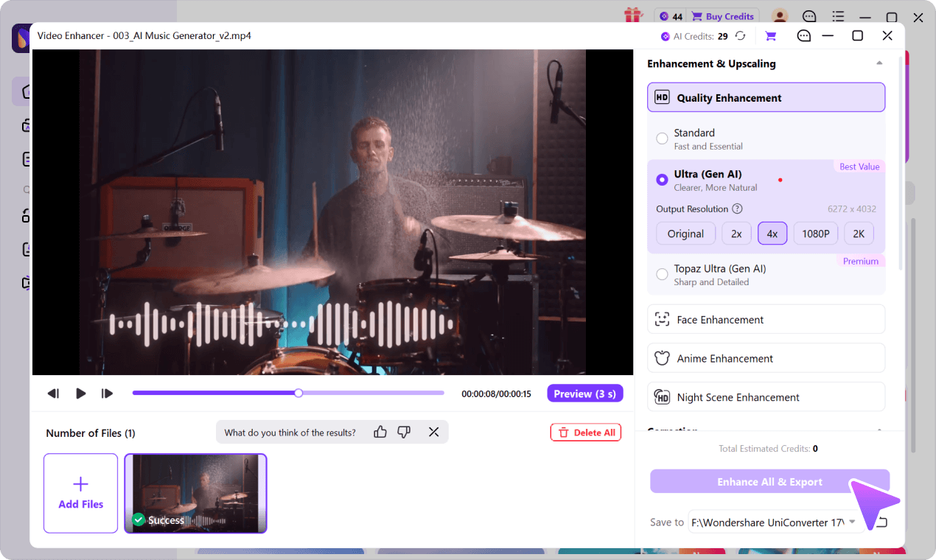The height and width of the screenshot is (560, 936).
Task: Click the AI Credits purple diamond icon
Action: click(666, 36)
